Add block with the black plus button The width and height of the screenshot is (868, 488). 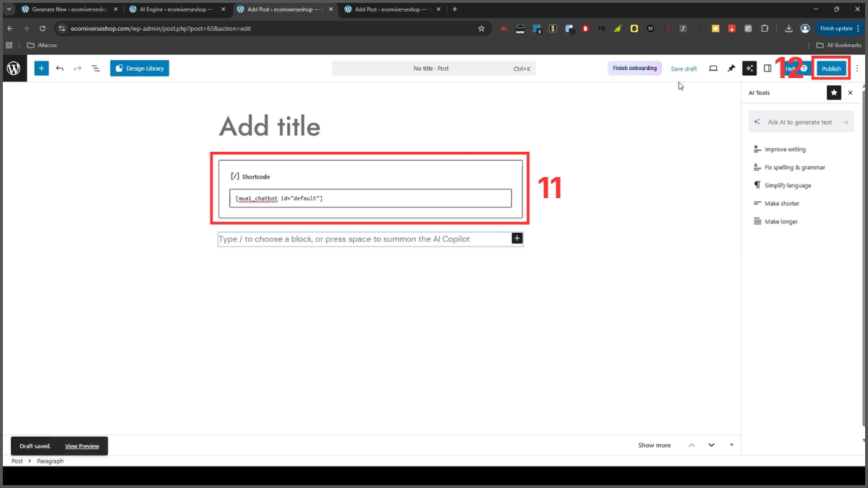click(x=517, y=239)
